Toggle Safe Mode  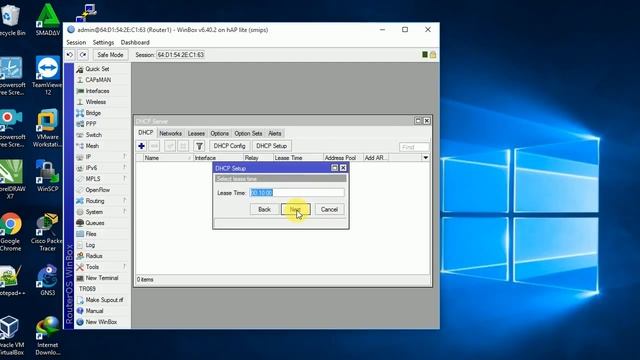click(x=110, y=55)
